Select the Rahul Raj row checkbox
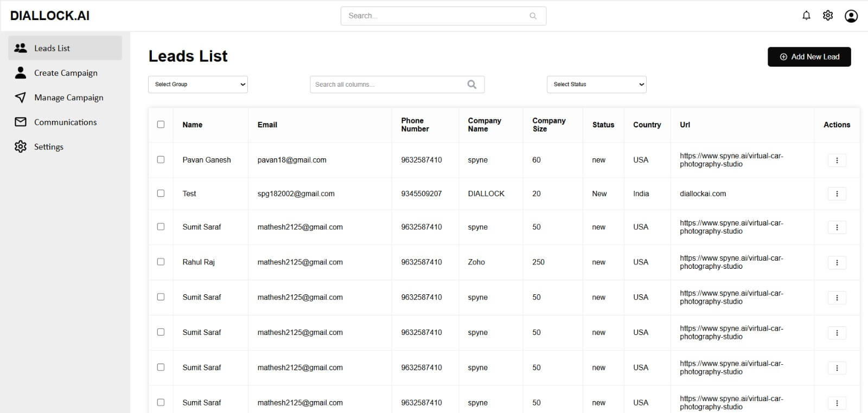The image size is (868, 413). [161, 261]
